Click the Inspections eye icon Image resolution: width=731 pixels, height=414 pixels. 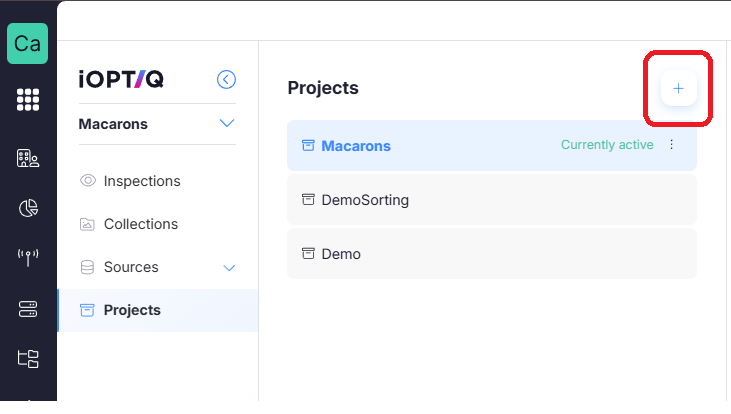88,180
